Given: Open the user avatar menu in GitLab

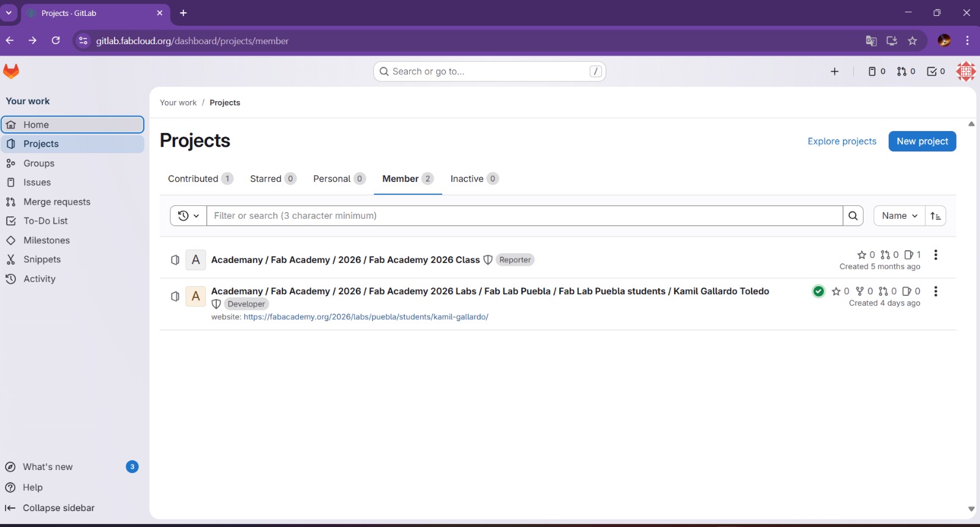Looking at the screenshot, I should pyautogui.click(x=966, y=72).
